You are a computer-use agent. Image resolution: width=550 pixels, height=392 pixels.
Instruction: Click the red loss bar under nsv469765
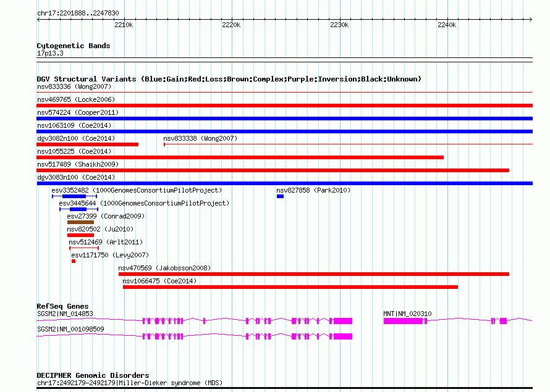284,106
